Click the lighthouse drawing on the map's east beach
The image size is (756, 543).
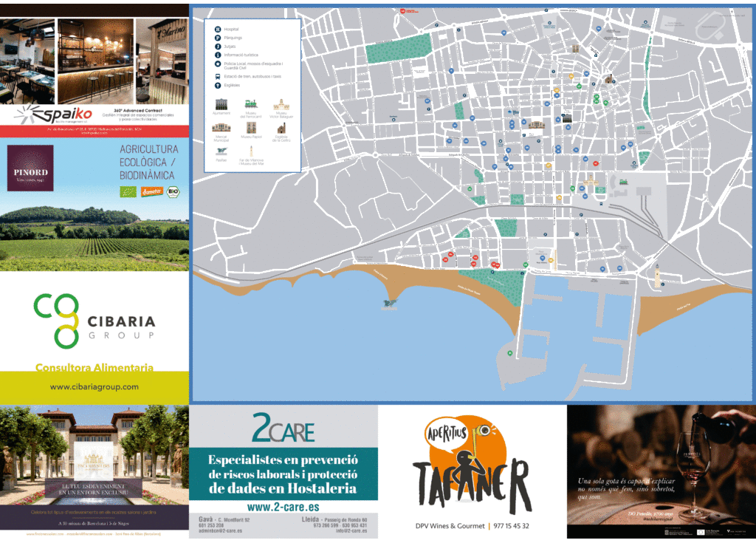[657, 276]
